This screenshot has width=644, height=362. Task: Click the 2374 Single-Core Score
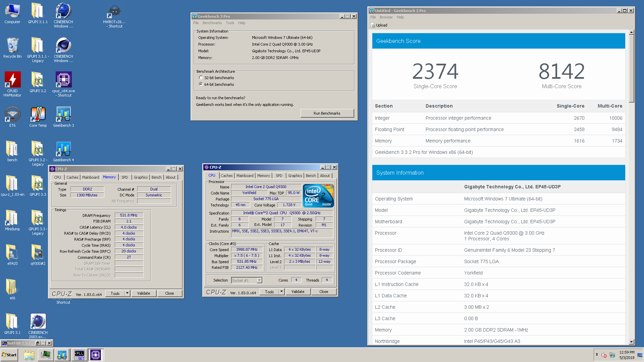tap(435, 71)
